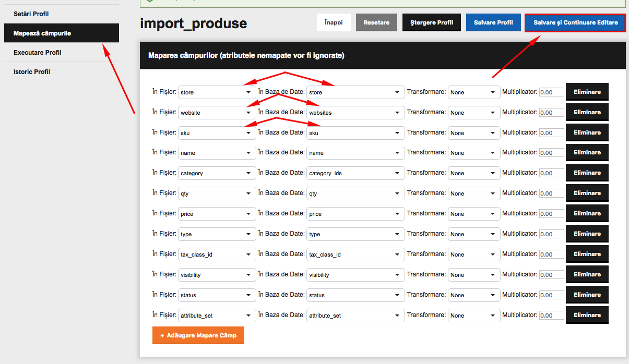629x364 pixels.
Task: Open În Fișier dropdown showing attribute_set
Action: (x=217, y=316)
